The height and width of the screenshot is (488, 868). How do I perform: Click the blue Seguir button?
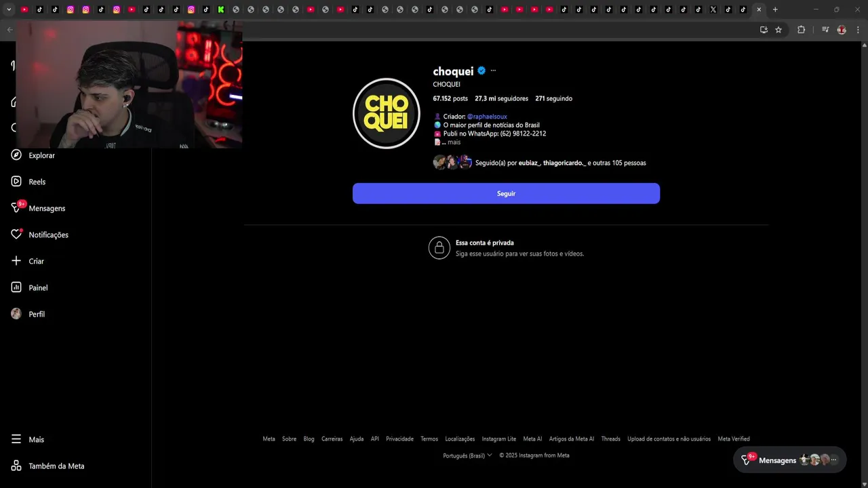pyautogui.click(x=506, y=193)
